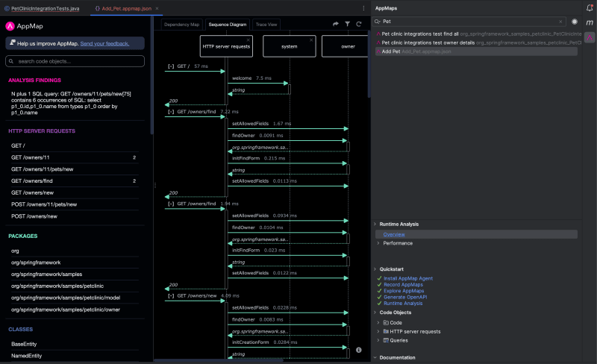This screenshot has width=597, height=364.
Task: Switch to the Dependency Map tab
Action: click(181, 25)
